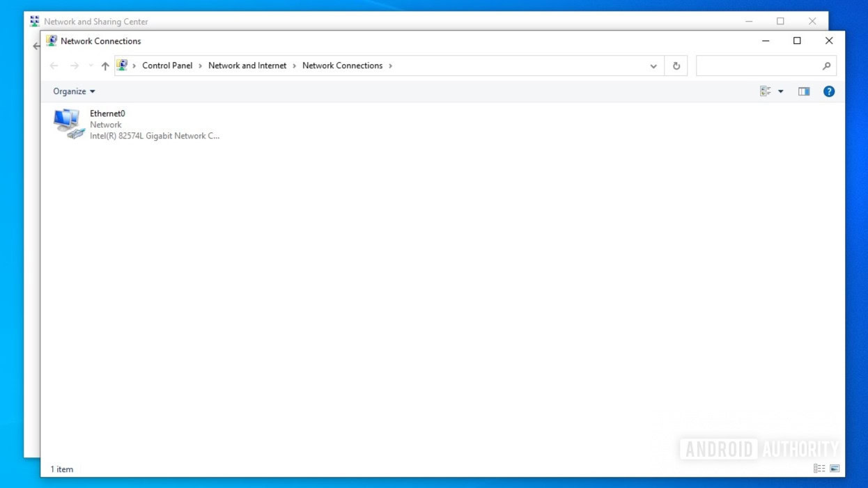Minimize the Network and Sharing Center window
Viewport: 868px width, 488px height.
click(749, 22)
